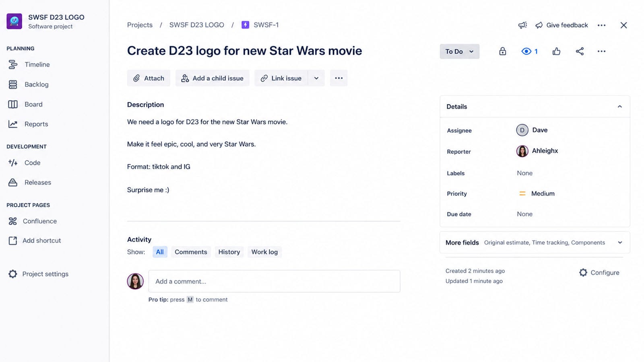The image size is (644, 362).
Task: Open Reports in the sidebar
Action: pos(36,124)
